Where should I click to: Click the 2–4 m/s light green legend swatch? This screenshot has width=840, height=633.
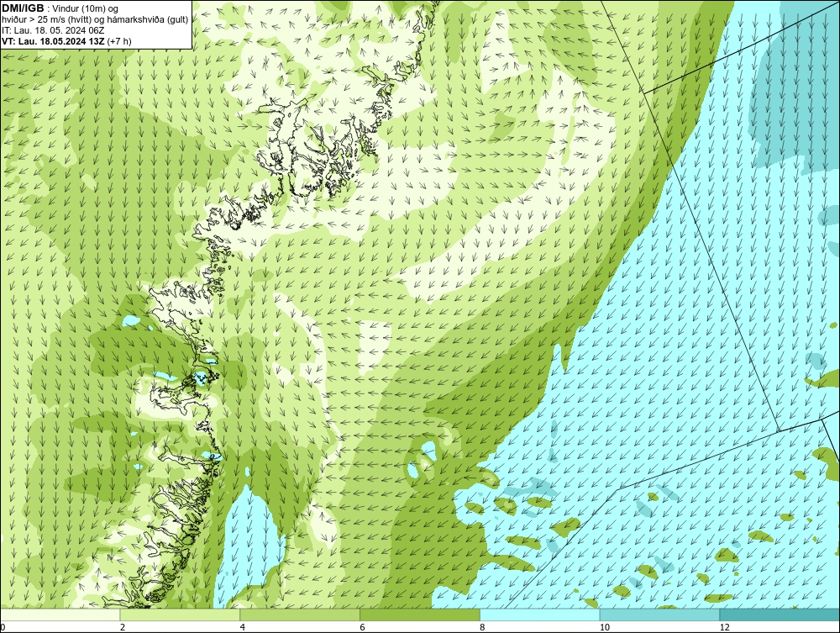tap(180, 615)
